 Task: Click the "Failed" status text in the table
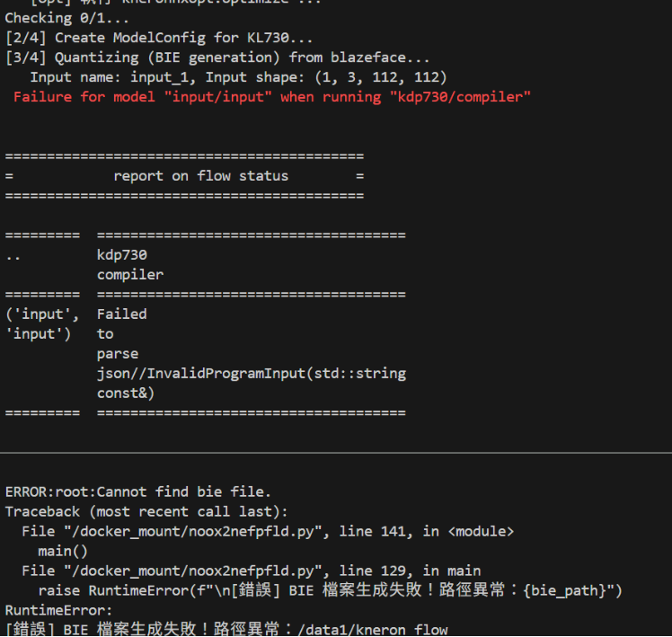pos(121,314)
